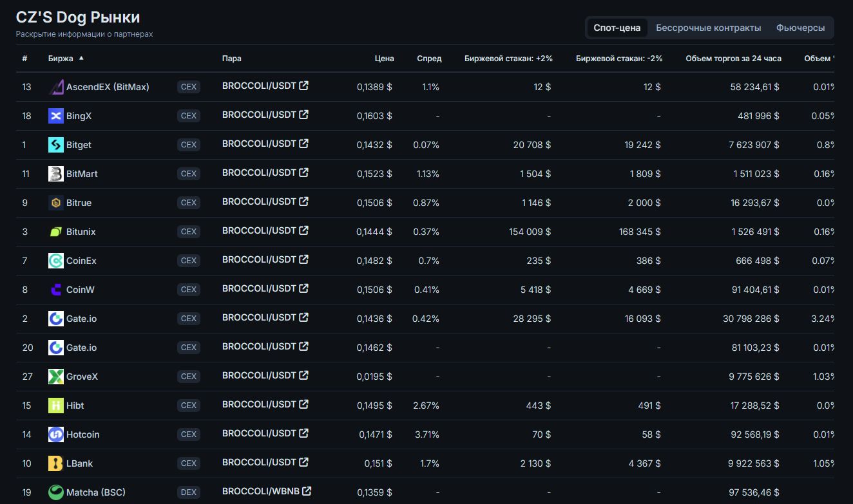Click the BingX exchange logo icon
853x504 pixels.
[56, 116]
